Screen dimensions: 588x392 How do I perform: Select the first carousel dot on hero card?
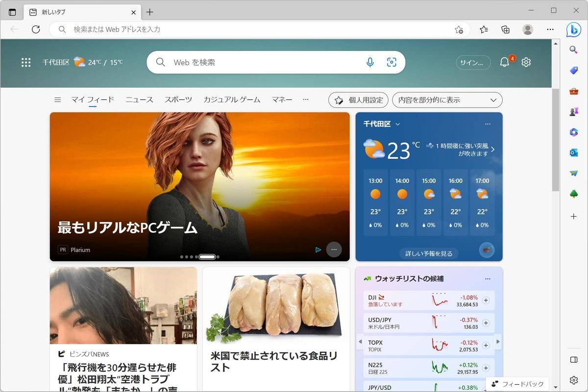[x=182, y=257]
